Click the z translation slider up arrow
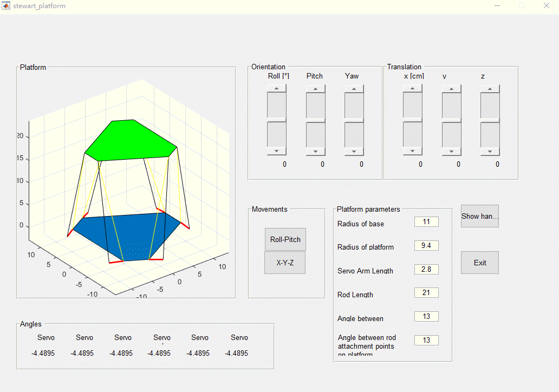The image size is (559, 392). coord(490,89)
